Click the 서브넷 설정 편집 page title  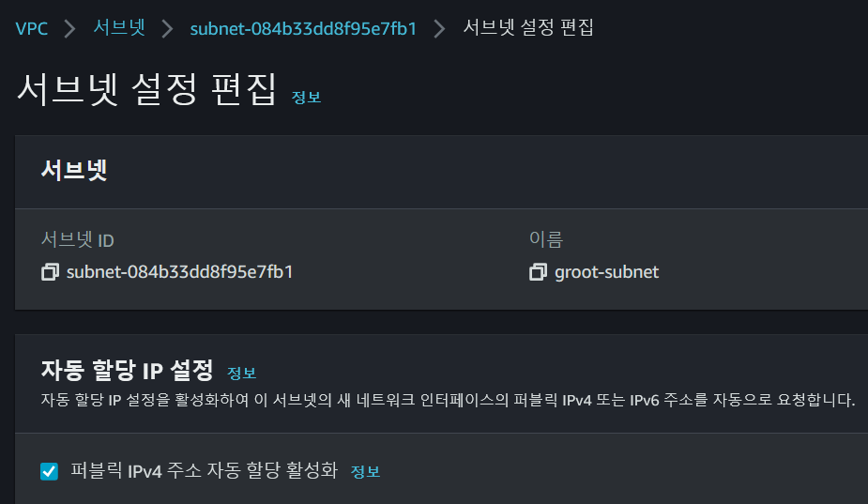(x=146, y=90)
